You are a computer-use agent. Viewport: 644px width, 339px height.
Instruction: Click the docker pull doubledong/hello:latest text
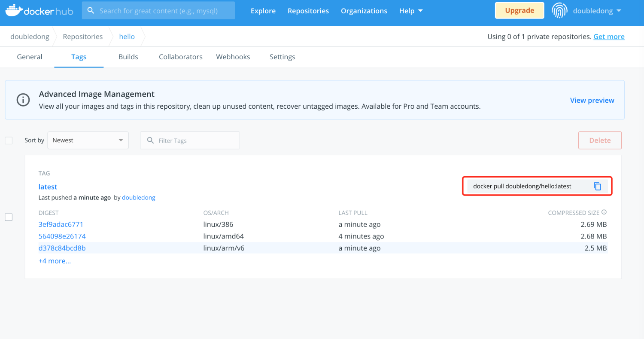522,186
